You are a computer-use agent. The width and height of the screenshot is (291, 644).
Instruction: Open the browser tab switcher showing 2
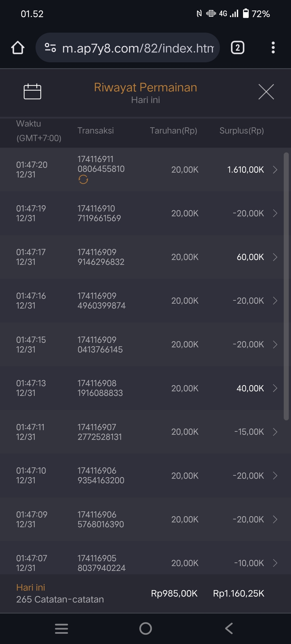pyautogui.click(x=237, y=48)
